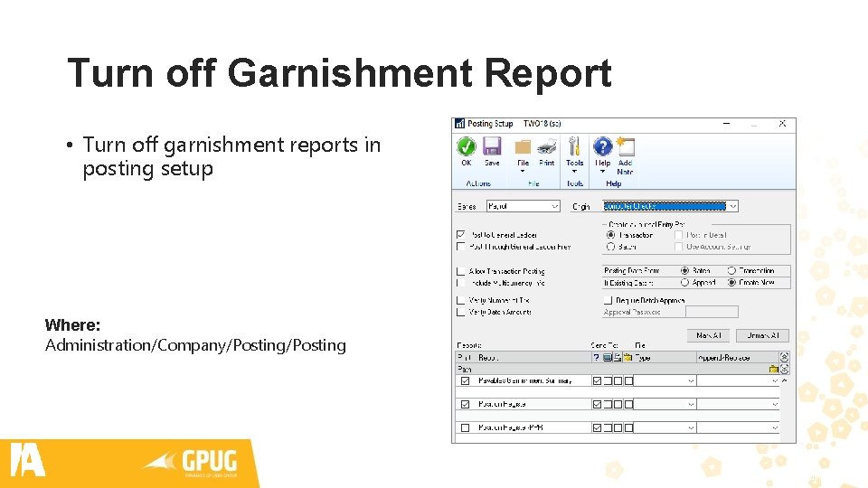868x488 pixels.
Task: Open Type dropdown for Position Register-PPR row
Action: click(x=691, y=427)
